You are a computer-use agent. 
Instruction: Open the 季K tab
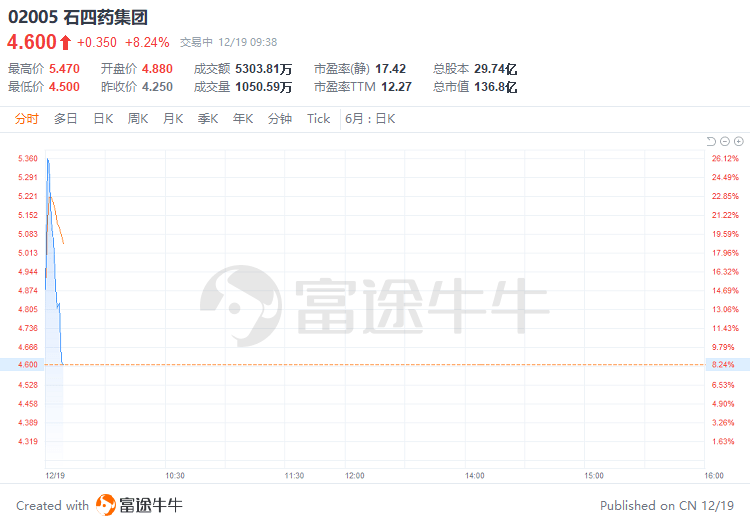(x=208, y=119)
